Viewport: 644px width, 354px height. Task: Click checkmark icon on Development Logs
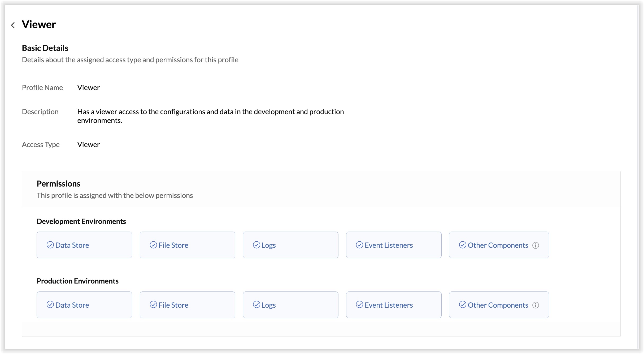coord(256,245)
